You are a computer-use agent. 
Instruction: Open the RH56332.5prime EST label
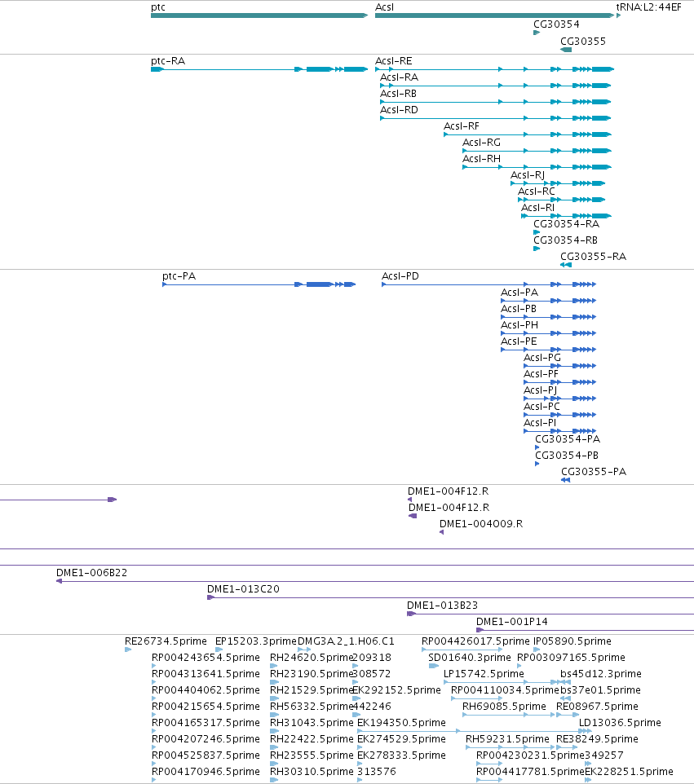click(312, 706)
